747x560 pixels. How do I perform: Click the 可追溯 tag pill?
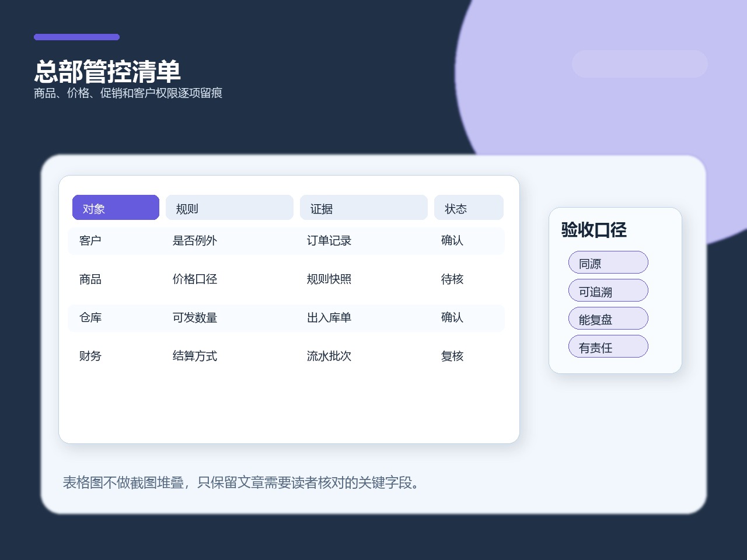[x=608, y=290]
